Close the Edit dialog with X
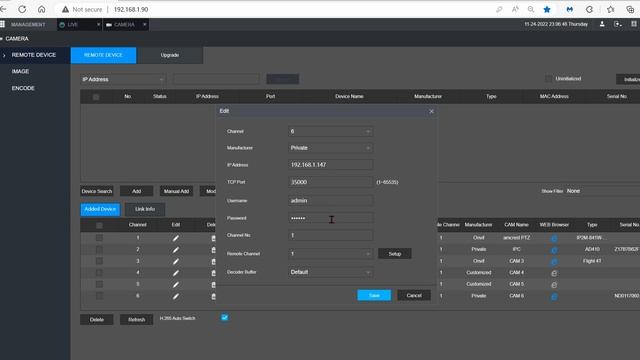Viewport: 640px width, 360px height. click(x=431, y=111)
